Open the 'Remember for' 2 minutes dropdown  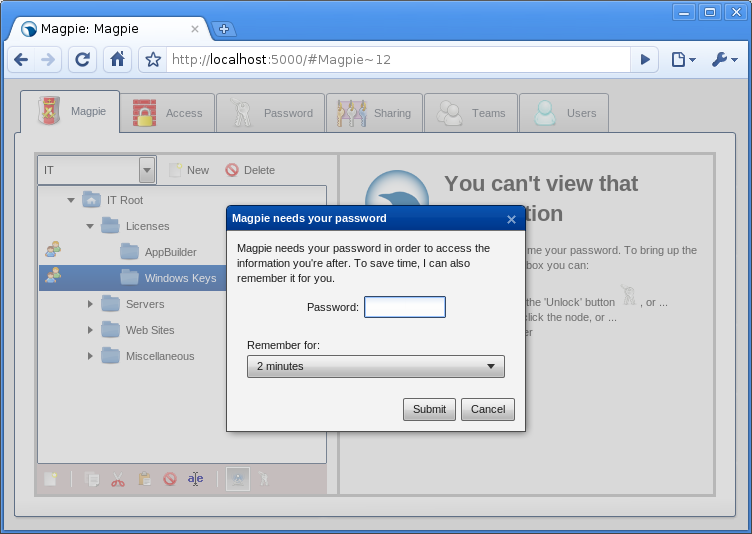coord(376,367)
